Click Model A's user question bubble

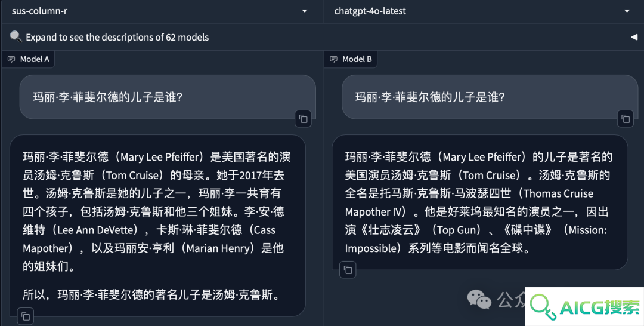click(168, 97)
